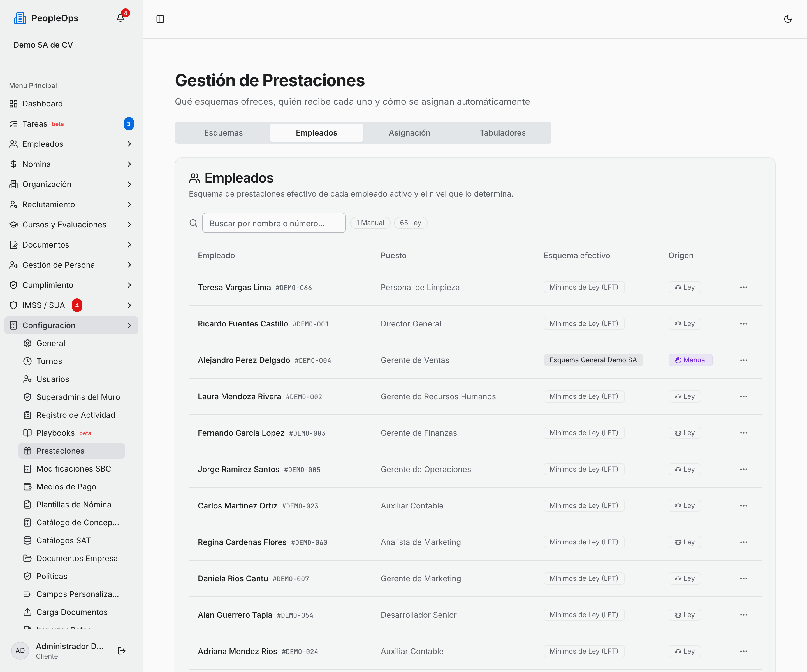This screenshot has width=807, height=672.
Task: Select the Empleados tab
Action: [x=316, y=133]
